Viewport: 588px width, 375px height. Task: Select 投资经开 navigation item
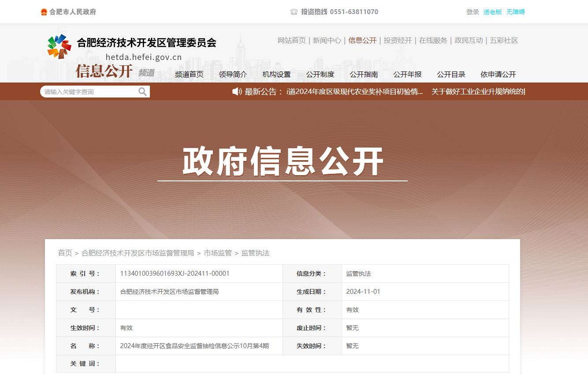pos(398,40)
